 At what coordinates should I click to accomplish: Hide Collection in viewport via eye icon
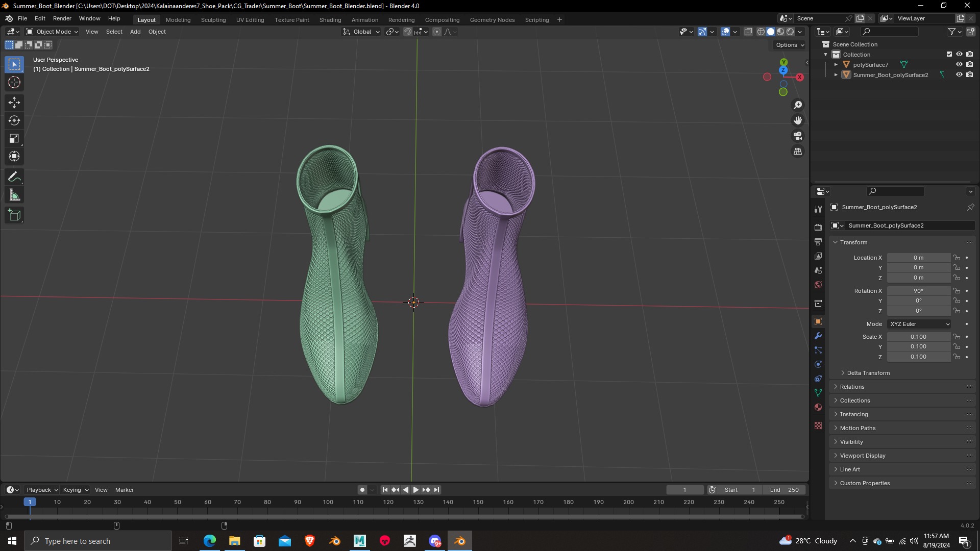point(959,54)
